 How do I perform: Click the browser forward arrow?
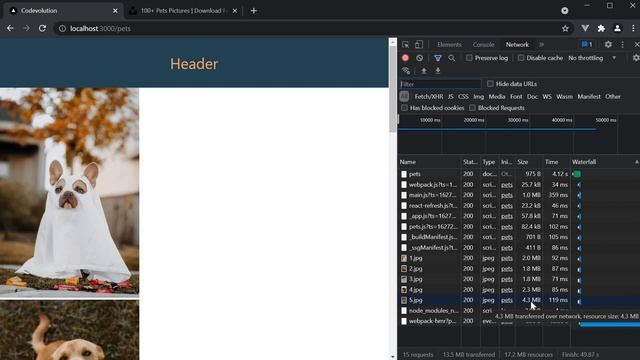(26, 28)
